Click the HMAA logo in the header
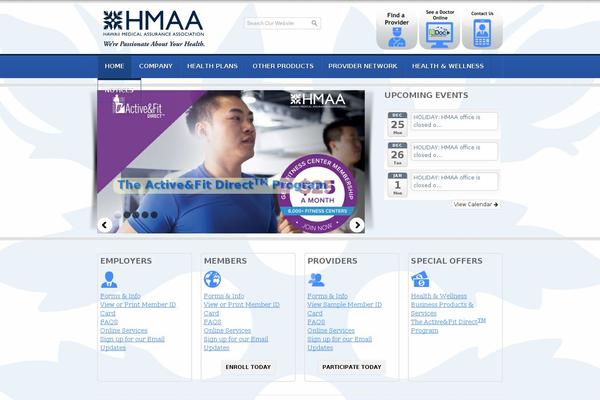 [x=153, y=29]
